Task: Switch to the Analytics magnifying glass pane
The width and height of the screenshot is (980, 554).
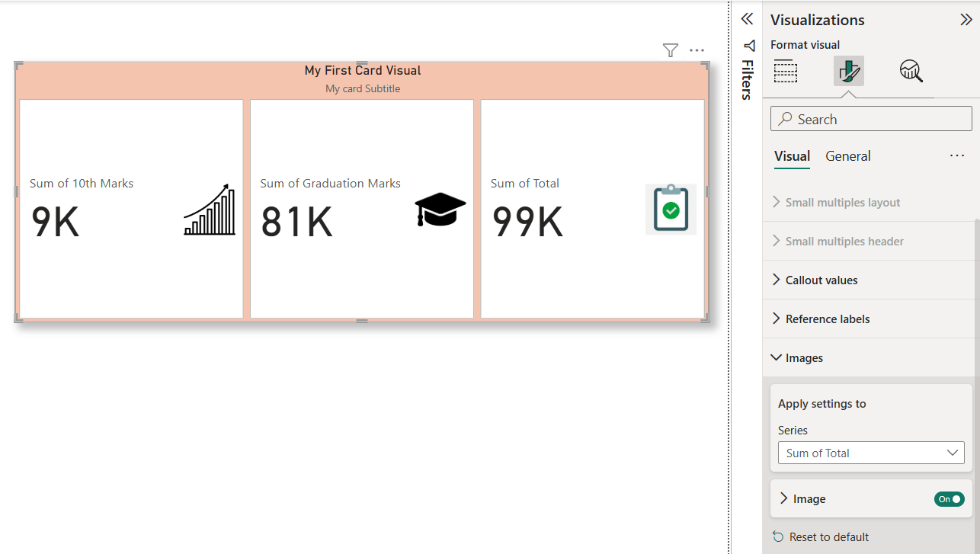Action: 911,70
